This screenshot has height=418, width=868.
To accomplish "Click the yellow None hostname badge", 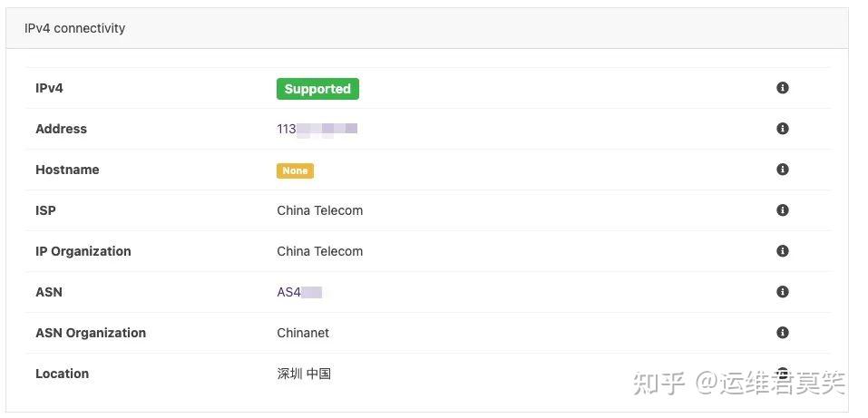I will tap(295, 170).
